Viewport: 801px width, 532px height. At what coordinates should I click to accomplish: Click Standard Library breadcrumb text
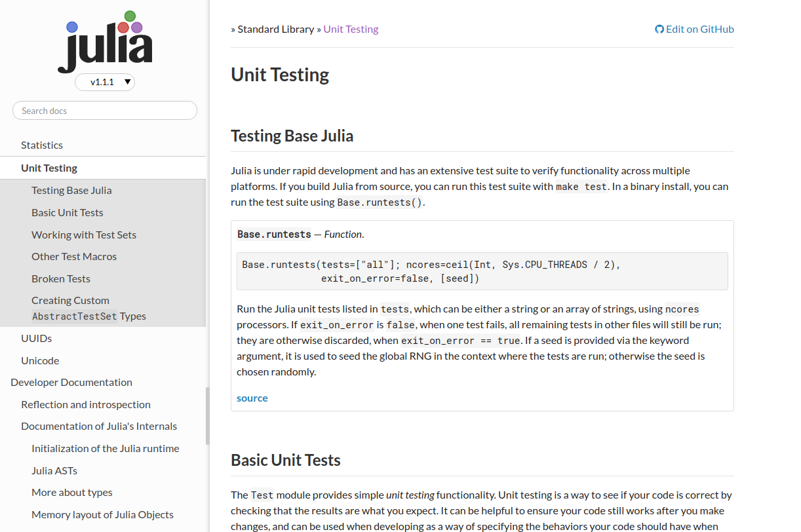tap(276, 29)
